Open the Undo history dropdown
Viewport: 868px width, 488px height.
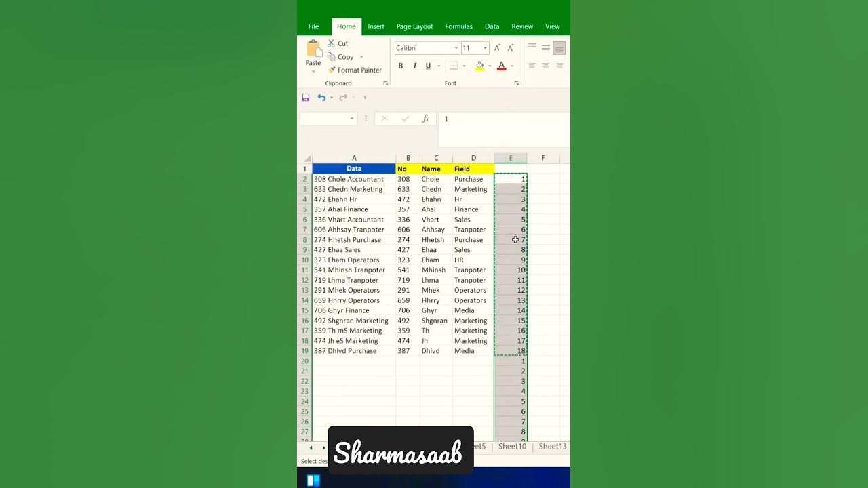(x=332, y=98)
